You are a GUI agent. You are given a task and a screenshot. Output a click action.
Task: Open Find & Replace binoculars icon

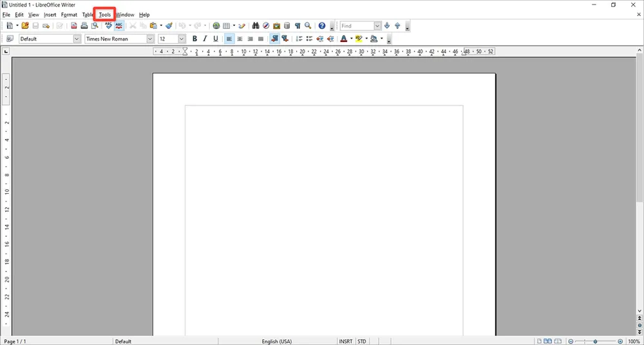click(256, 26)
